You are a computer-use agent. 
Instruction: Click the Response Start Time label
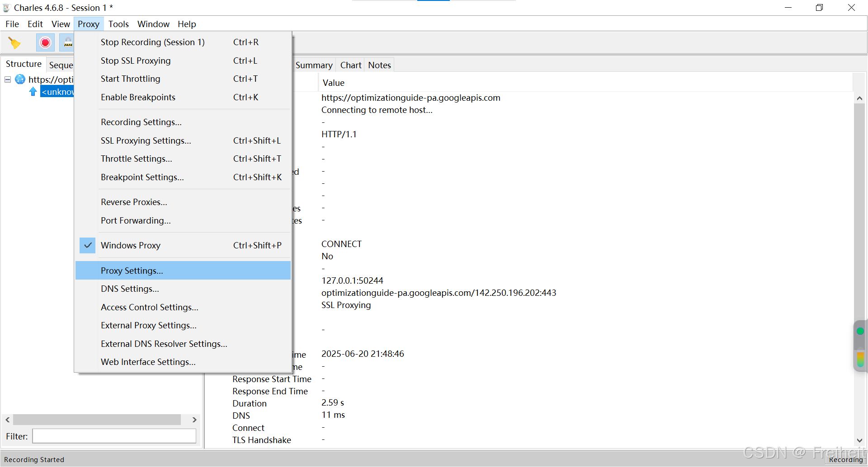tap(272, 379)
